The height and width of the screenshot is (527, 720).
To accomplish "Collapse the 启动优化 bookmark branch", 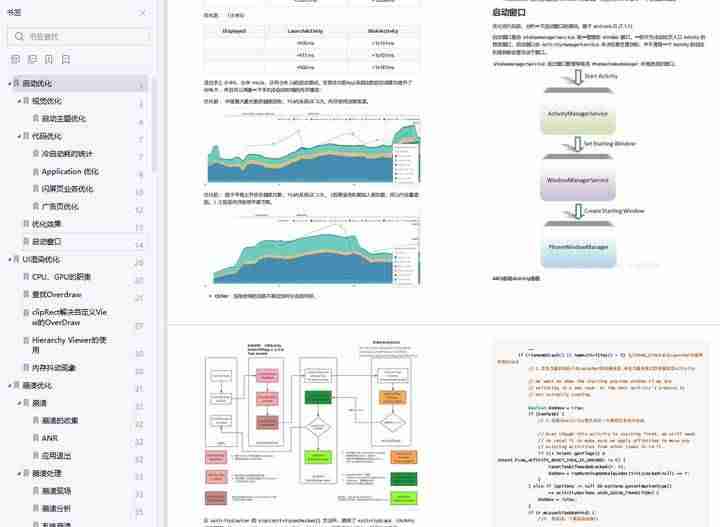I will [x=10, y=84].
